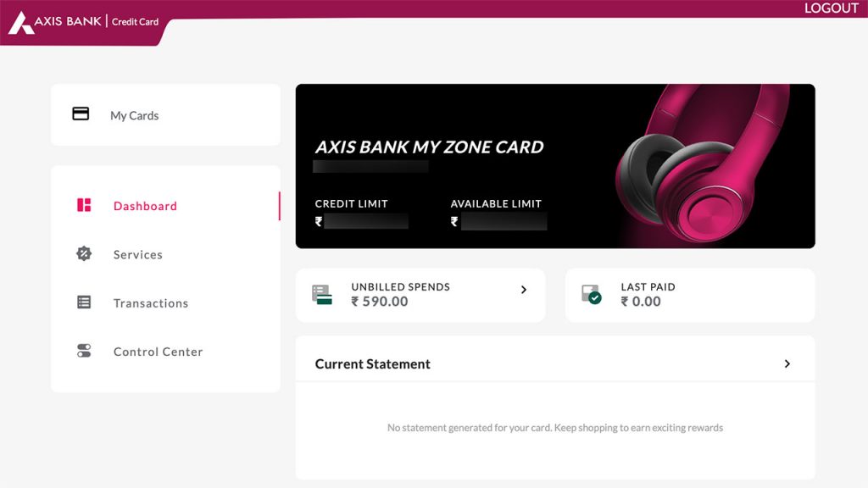This screenshot has height=488, width=868.
Task: Click the Credit Card label in header
Action: 136,21
